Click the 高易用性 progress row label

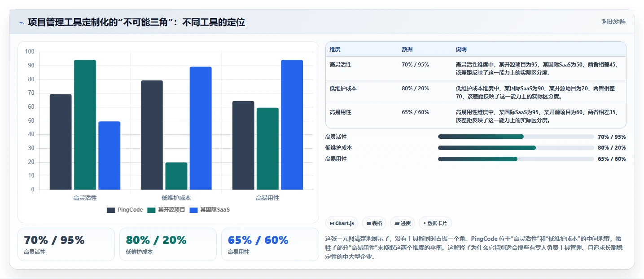point(336,159)
